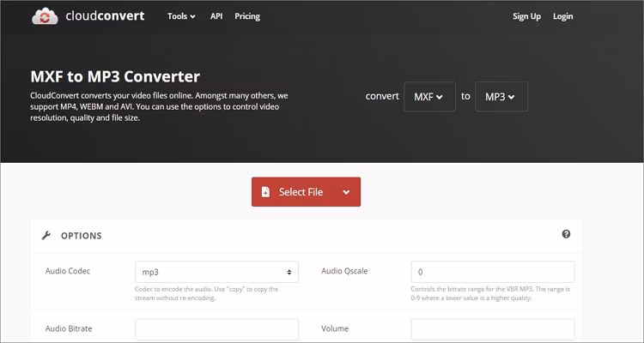The height and width of the screenshot is (343, 644).
Task: Open the MP3 target format dropdown
Action: tap(501, 97)
